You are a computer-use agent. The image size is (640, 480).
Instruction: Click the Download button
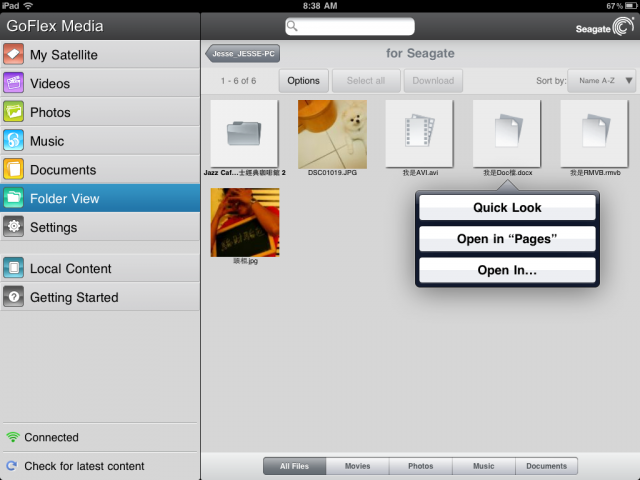[x=433, y=81]
